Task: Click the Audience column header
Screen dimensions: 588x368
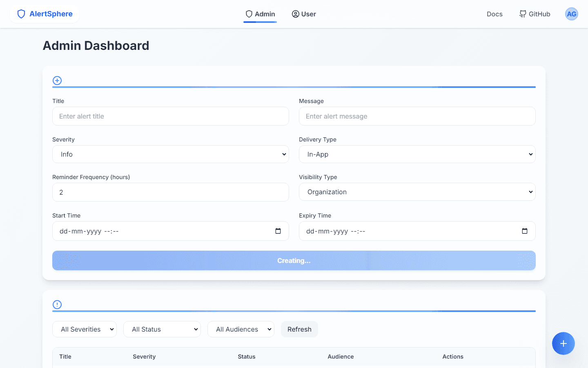Action: point(341,357)
